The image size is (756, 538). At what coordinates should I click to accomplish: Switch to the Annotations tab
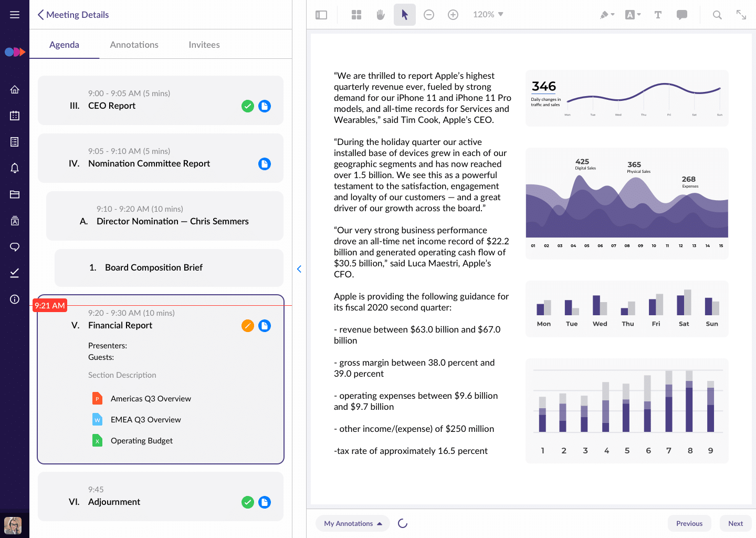(134, 45)
